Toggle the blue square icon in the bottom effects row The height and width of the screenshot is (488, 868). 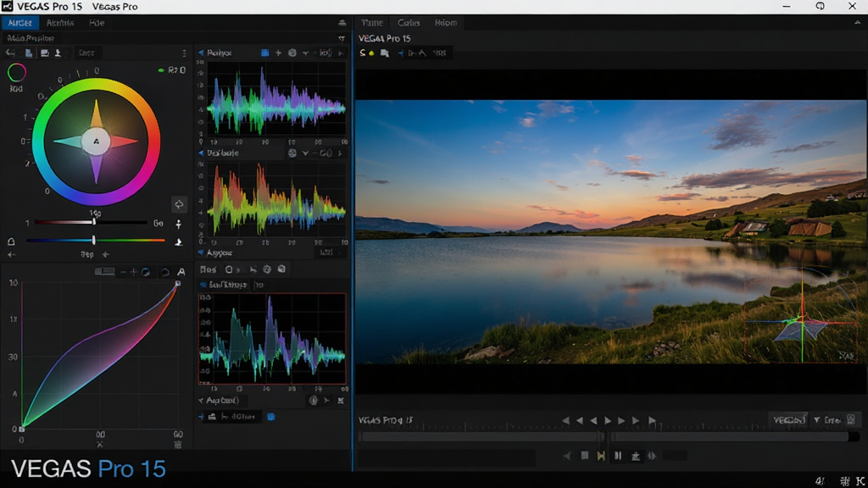[271, 417]
